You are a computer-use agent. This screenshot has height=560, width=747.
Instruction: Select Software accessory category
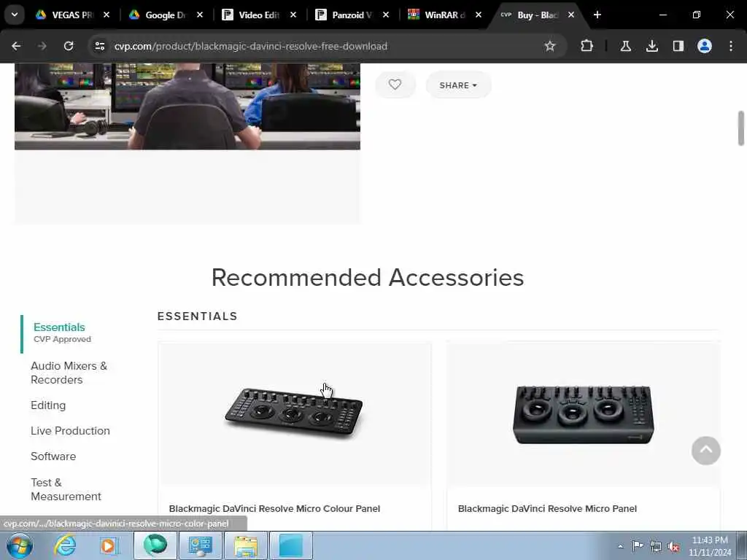click(53, 456)
